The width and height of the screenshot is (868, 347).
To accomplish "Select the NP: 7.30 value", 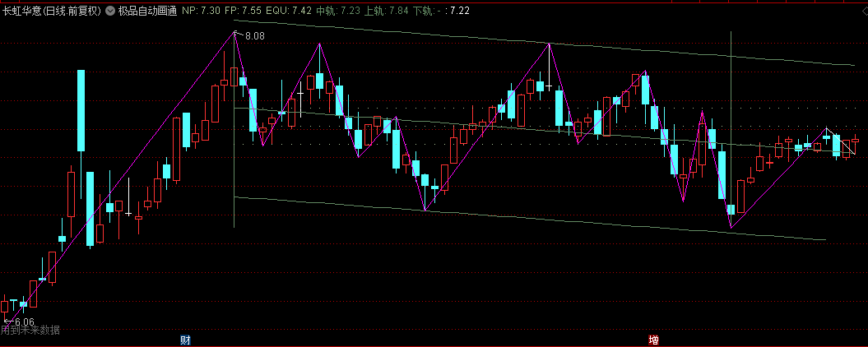I will click(x=202, y=11).
